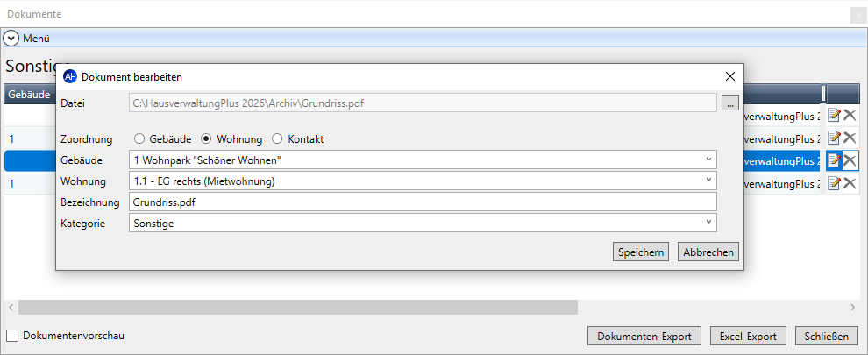868x355 pixels.
Task: Click delete X icon in last row
Action: pos(850,183)
